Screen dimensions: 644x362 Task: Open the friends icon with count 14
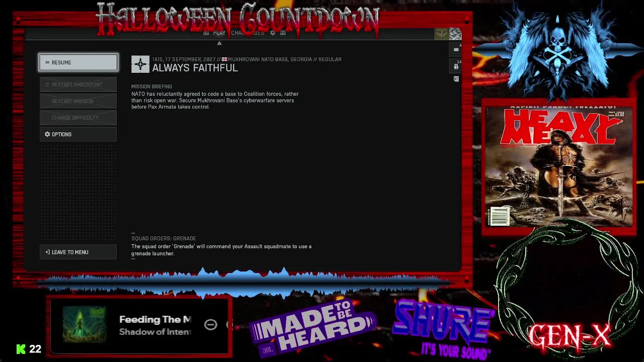pyautogui.click(x=456, y=66)
